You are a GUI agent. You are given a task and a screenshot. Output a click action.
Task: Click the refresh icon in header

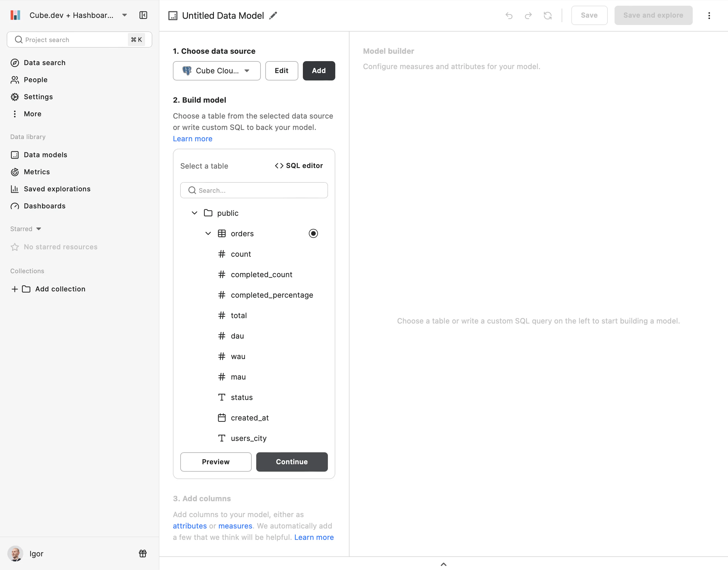tap(547, 16)
